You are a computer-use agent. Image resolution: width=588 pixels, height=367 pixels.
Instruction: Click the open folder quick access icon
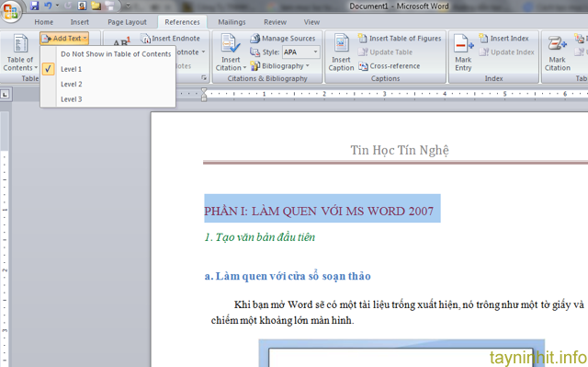tap(96, 6)
